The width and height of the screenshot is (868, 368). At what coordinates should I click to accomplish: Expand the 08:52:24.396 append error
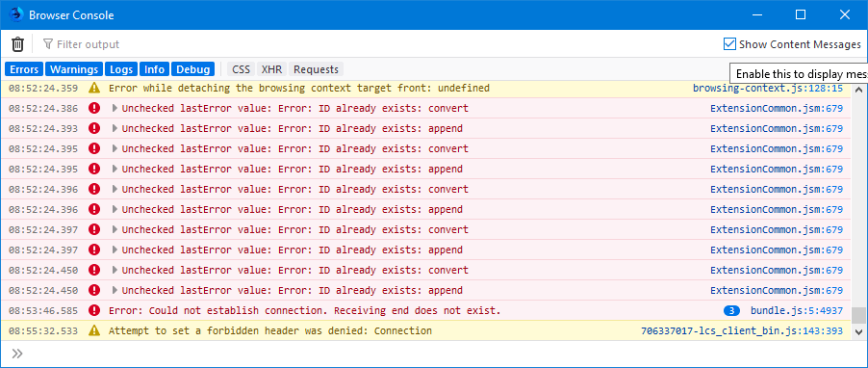pos(115,209)
